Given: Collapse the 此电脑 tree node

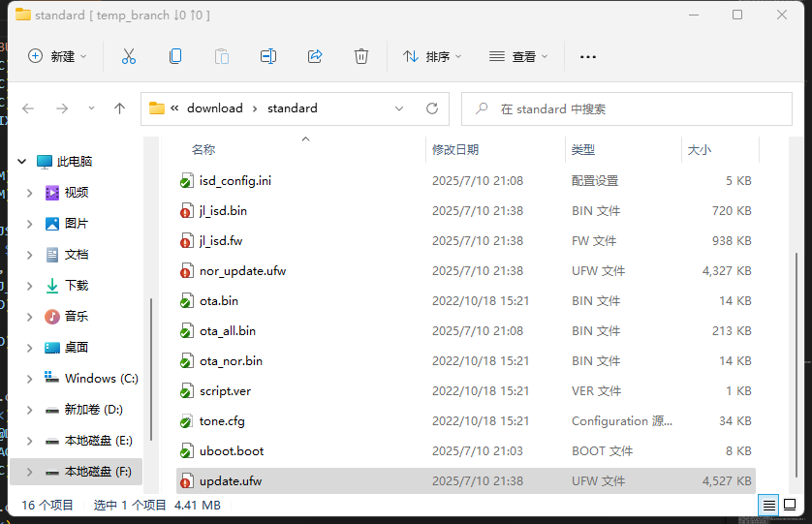Looking at the screenshot, I should pyautogui.click(x=21, y=162).
